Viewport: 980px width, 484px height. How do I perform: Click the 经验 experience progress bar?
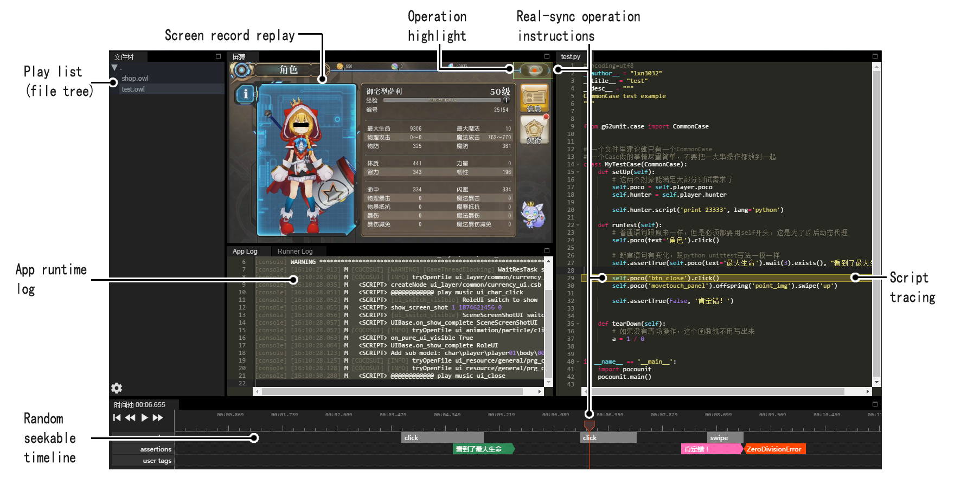click(443, 100)
